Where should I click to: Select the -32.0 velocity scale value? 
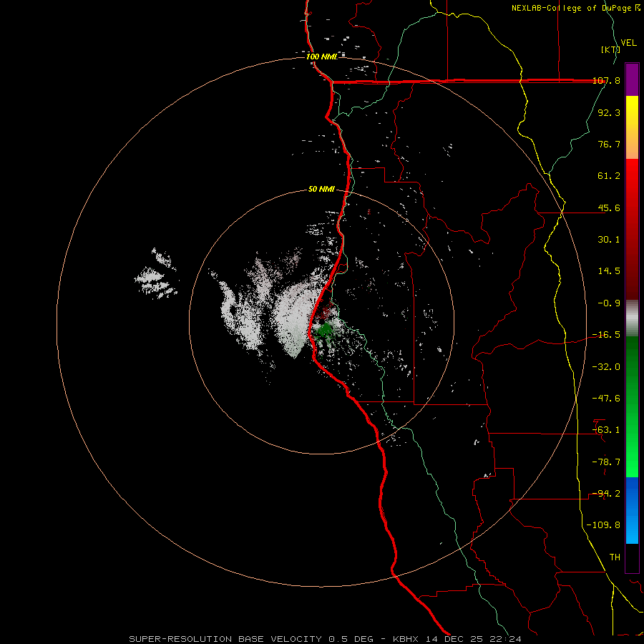606,367
